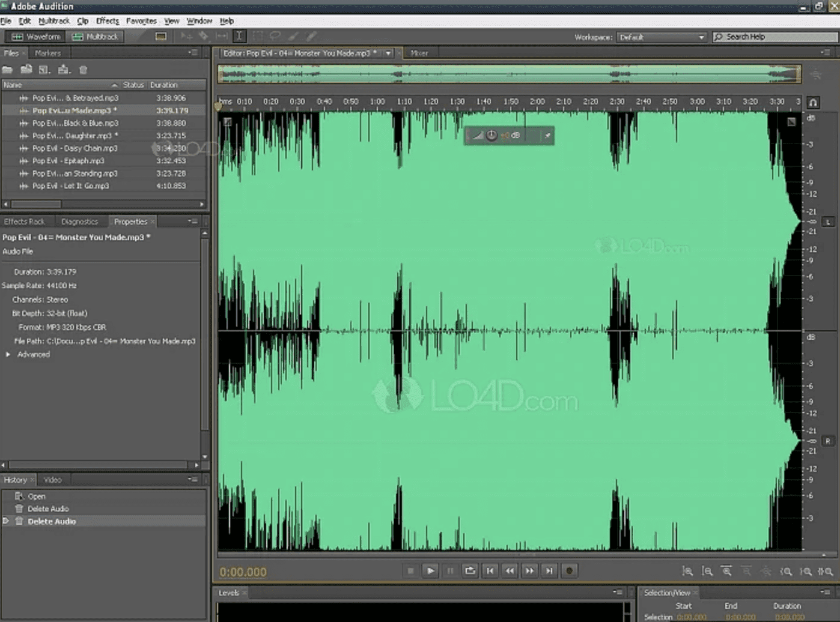Click Zoom to Selection icon
Screen dimensions: 840x622
click(826, 572)
